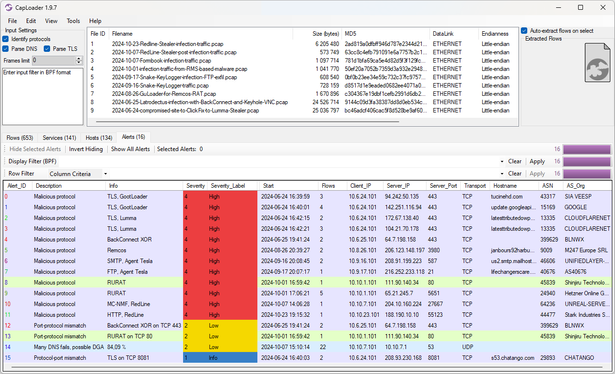Switch to the Hosts (134) tab
615x374 pixels.
(99, 138)
